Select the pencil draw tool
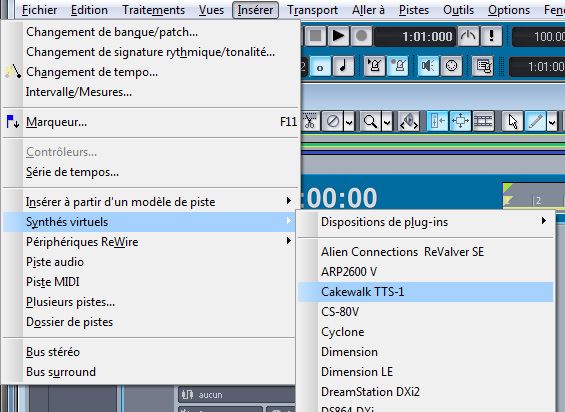This screenshot has height=412, width=565. [x=535, y=121]
